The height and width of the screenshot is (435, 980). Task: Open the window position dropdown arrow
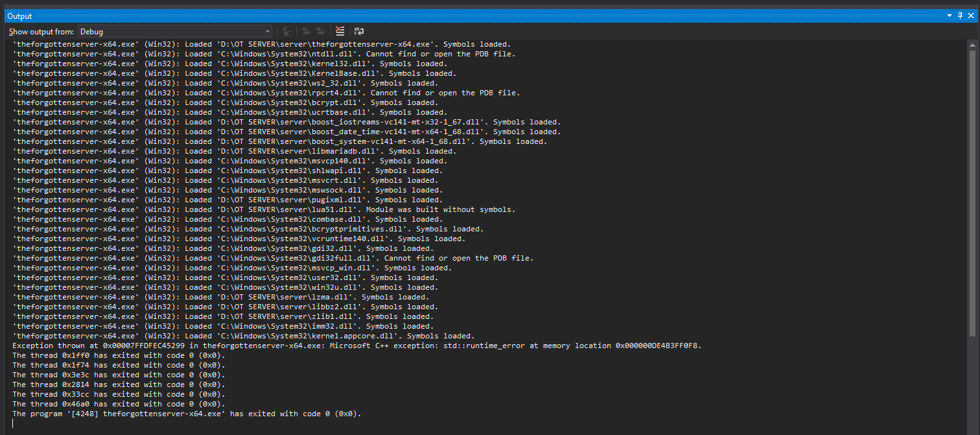(950, 16)
